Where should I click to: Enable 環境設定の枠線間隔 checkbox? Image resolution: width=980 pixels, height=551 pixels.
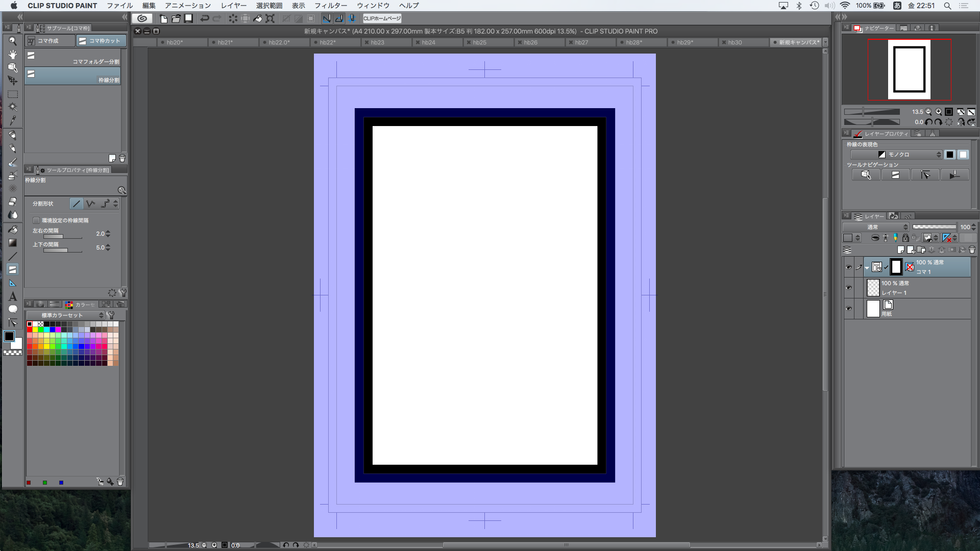pos(36,220)
